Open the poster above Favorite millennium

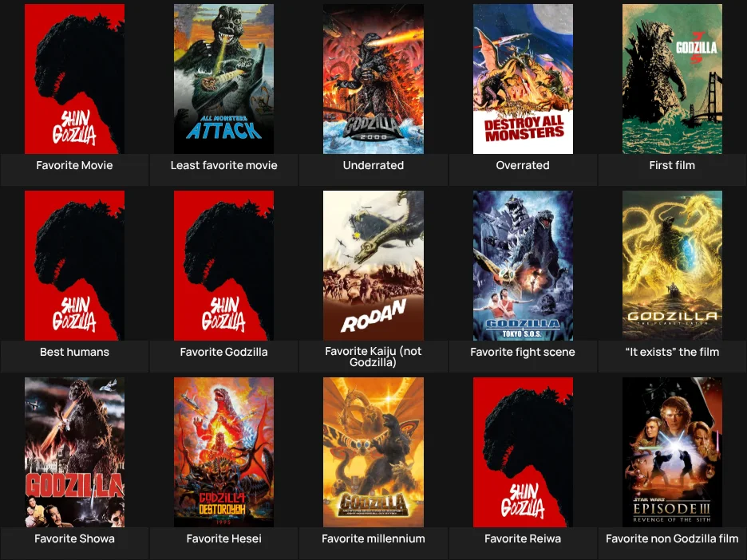pyautogui.click(x=373, y=452)
